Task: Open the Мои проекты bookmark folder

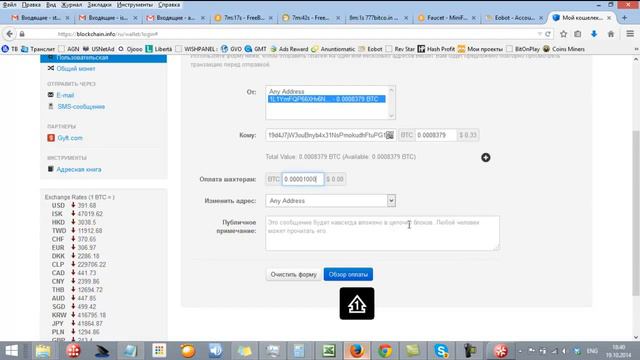Action: click(x=480, y=49)
